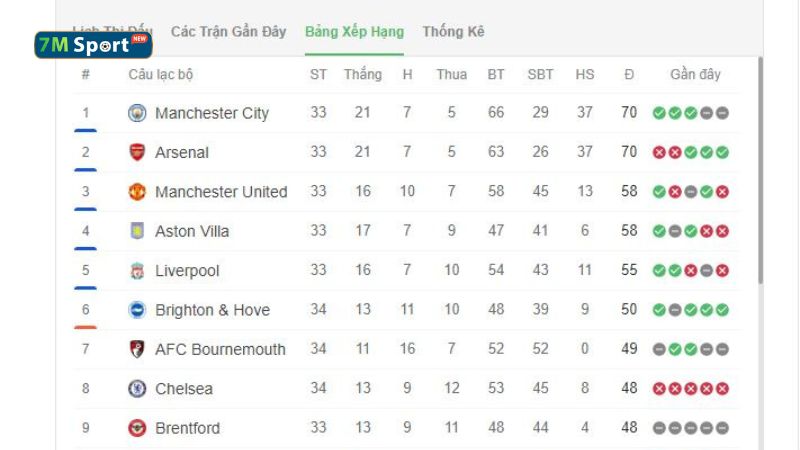Open the Manchester City team link

(x=212, y=113)
